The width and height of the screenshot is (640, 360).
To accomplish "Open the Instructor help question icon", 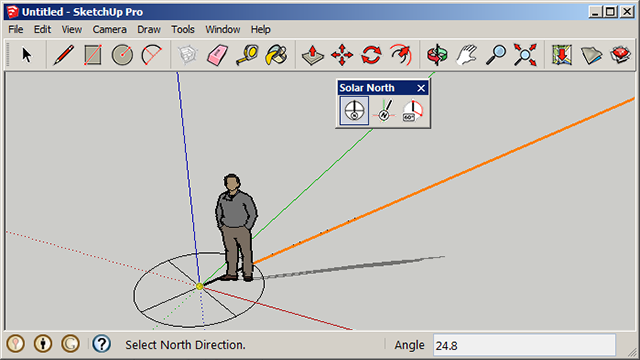I will tap(101, 344).
